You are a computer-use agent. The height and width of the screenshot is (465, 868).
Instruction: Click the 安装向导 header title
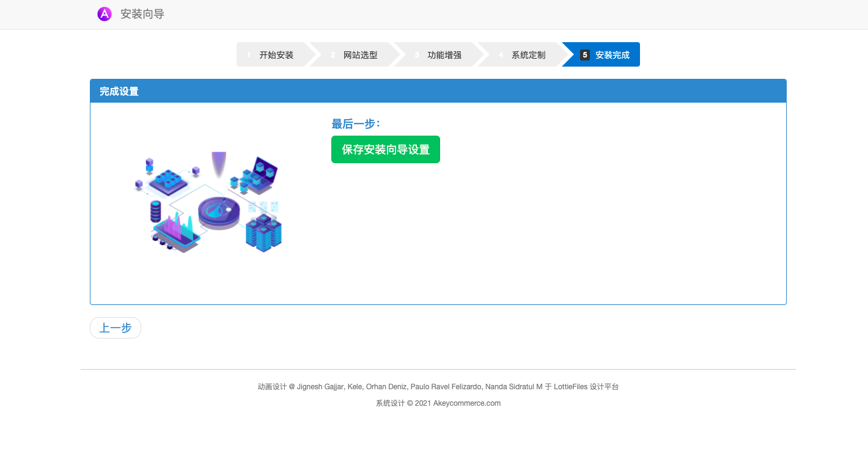pyautogui.click(x=142, y=13)
